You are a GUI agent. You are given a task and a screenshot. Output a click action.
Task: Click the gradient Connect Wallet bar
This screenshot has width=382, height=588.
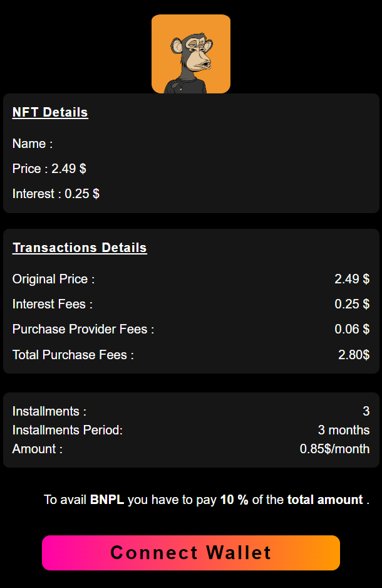click(190, 553)
